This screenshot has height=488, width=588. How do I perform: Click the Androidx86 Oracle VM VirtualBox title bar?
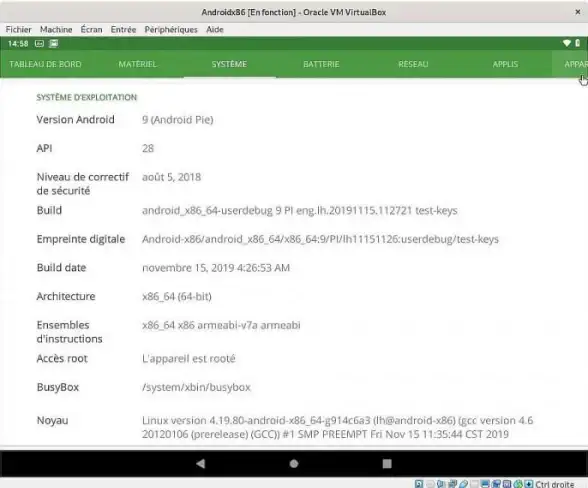pos(294,12)
